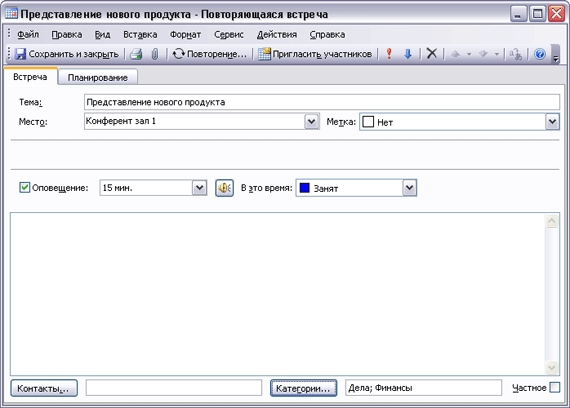The width and height of the screenshot is (570, 408).
Task: Click the Save and Close floppy icon
Action: click(20, 54)
